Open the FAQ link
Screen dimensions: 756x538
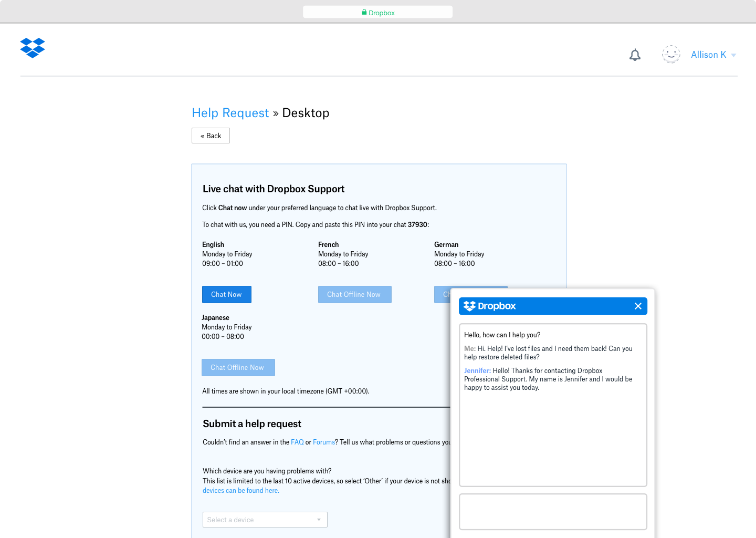click(x=297, y=442)
